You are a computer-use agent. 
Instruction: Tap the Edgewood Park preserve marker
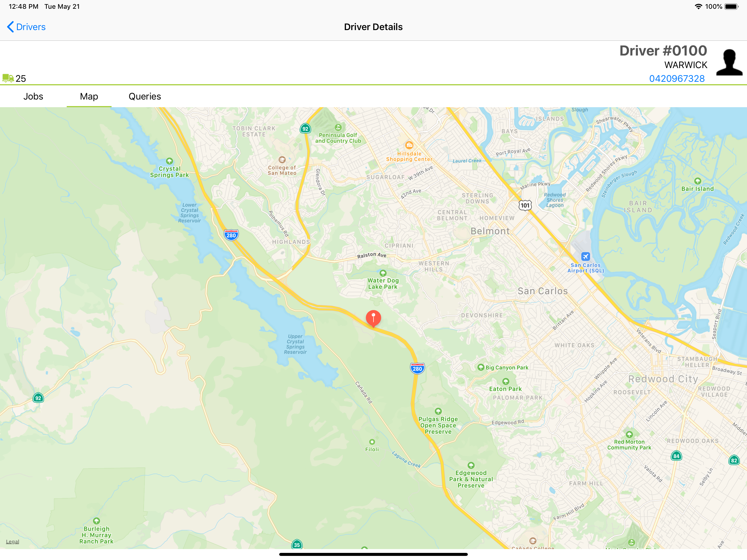coord(471,465)
